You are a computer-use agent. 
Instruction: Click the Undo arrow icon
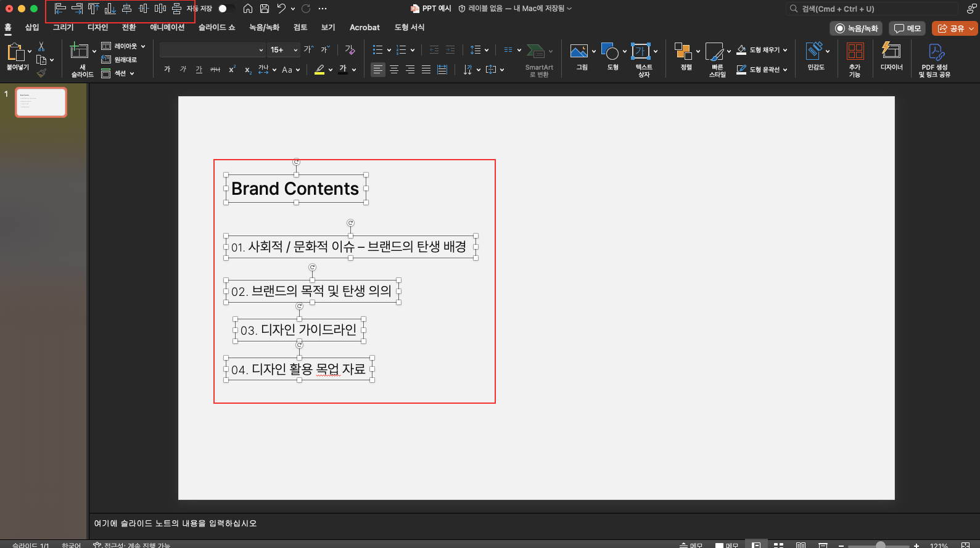tap(281, 9)
